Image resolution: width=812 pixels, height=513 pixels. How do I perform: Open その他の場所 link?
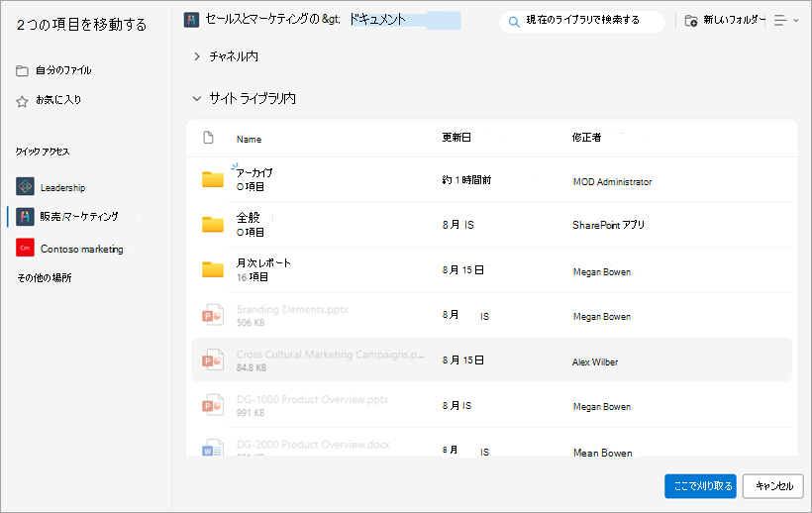click(x=45, y=278)
